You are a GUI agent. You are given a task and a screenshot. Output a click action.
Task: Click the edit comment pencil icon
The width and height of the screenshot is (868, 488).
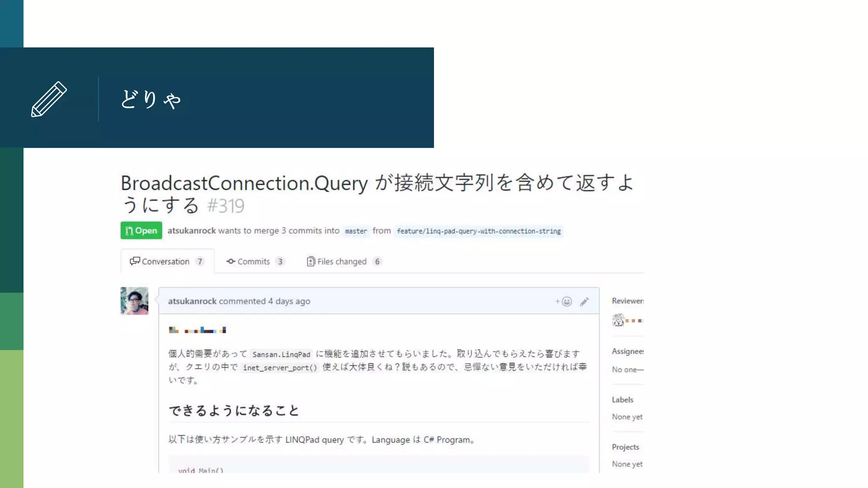(x=584, y=301)
